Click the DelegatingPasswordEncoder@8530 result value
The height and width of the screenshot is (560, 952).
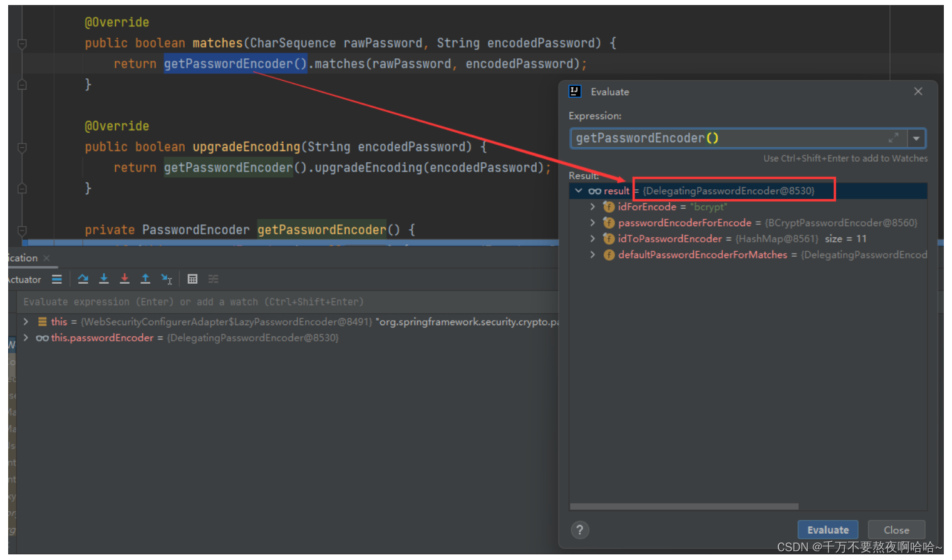click(728, 191)
